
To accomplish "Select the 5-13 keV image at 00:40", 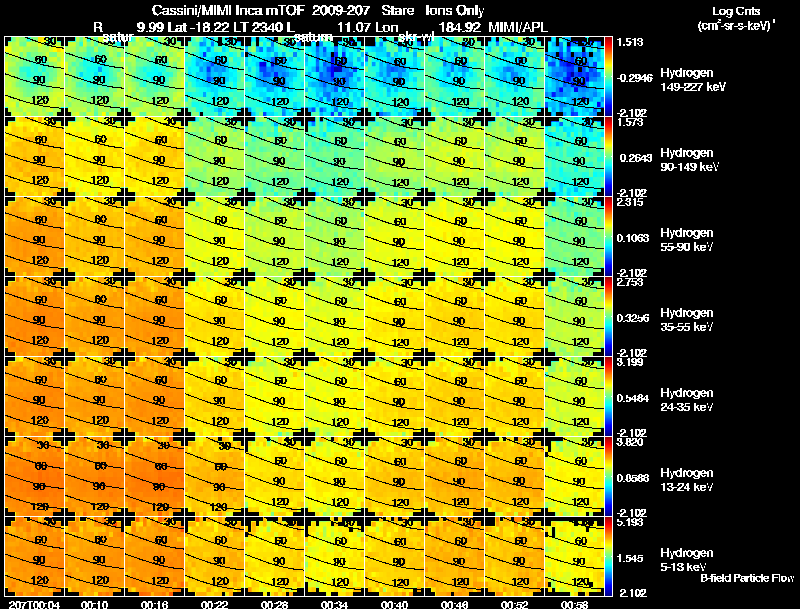I will click(x=394, y=556).
